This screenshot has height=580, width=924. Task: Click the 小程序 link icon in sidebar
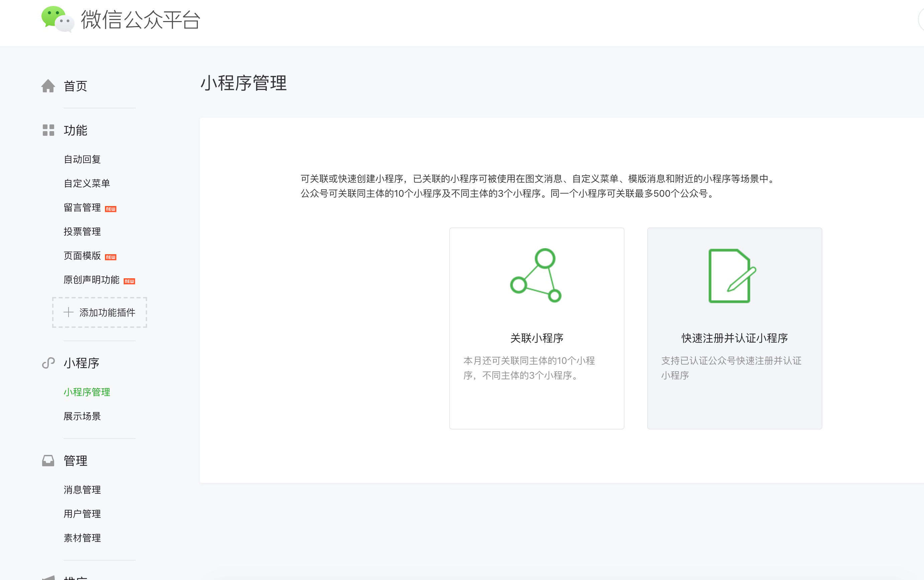(x=48, y=363)
